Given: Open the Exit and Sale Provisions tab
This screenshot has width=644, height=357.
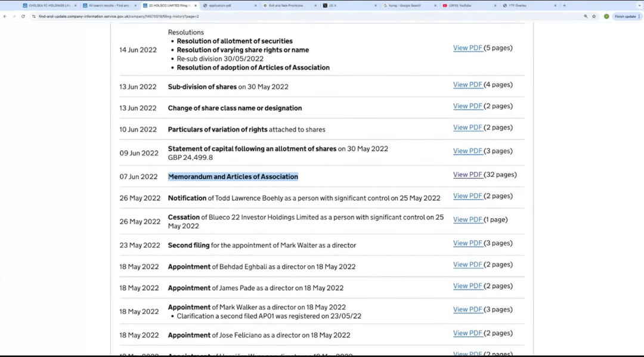Looking at the screenshot, I should pyautogui.click(x=286, y=5).
